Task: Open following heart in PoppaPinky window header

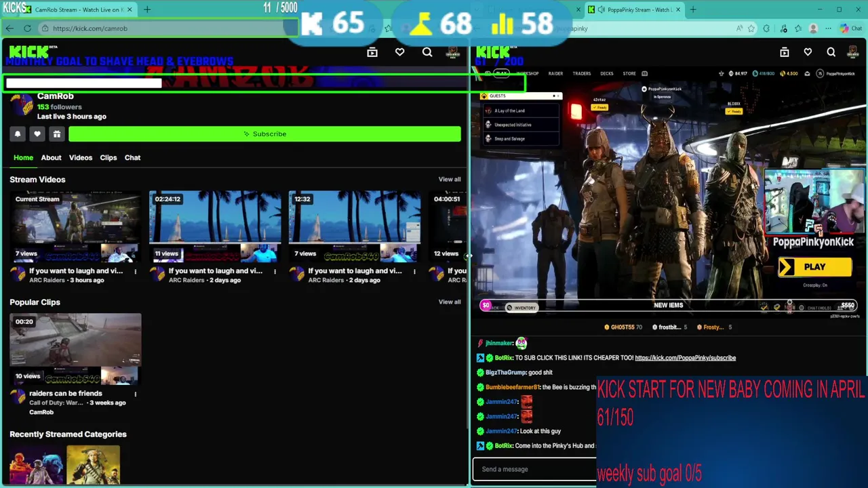Action: click(808, 52)
